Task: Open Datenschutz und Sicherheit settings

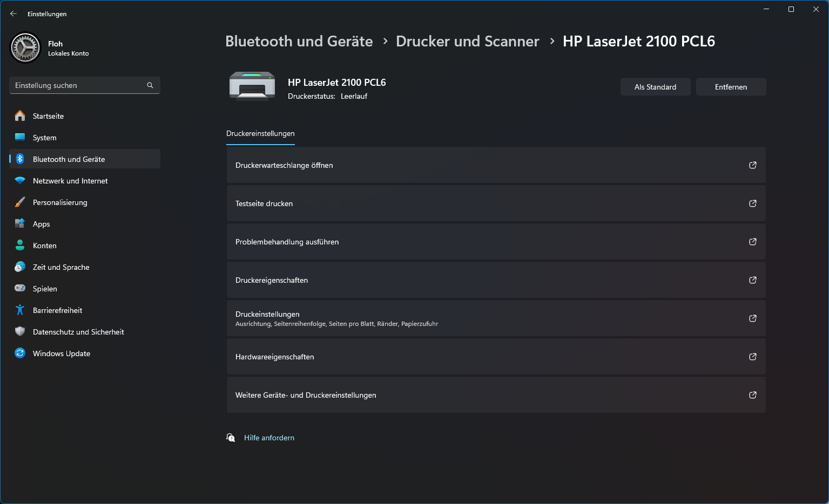Action: point(78,332)
